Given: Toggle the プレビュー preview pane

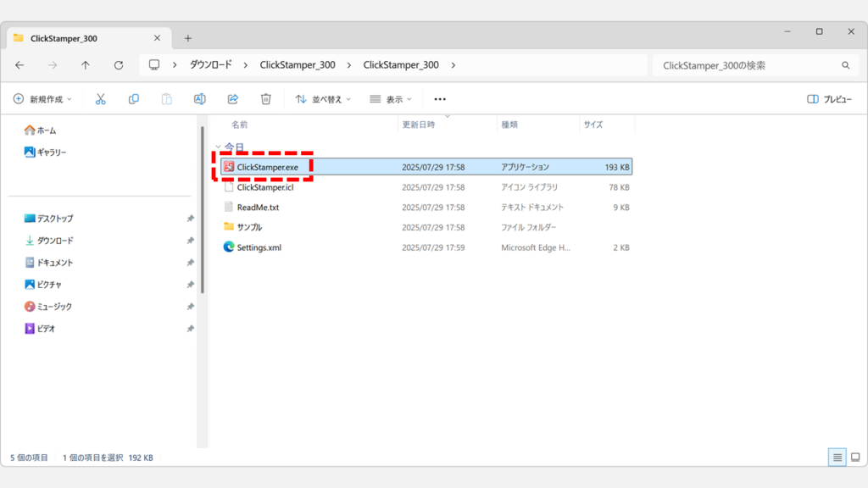Looking at the screenshot, I should tap(829, 99).
